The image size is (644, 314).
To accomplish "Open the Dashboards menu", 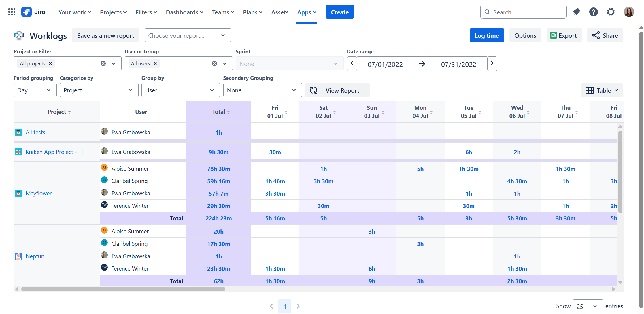I will tap(185, 12).
